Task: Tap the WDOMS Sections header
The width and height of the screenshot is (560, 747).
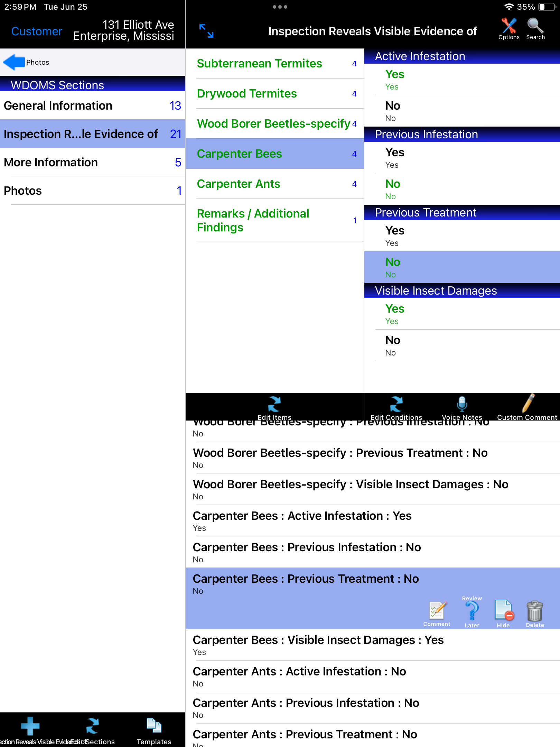Action: click(93, 84)
